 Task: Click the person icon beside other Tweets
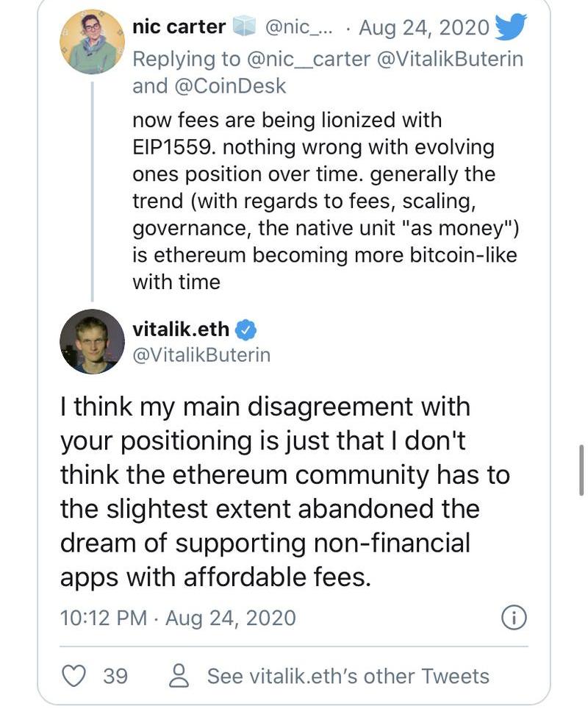click(x=179, y=676)
